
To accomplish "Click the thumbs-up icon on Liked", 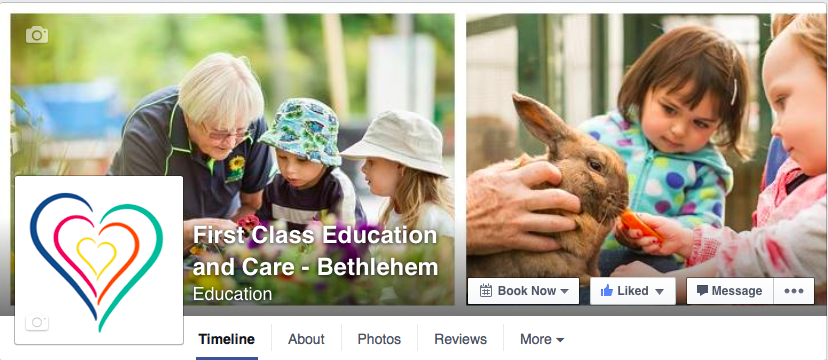I will point(607,291).
